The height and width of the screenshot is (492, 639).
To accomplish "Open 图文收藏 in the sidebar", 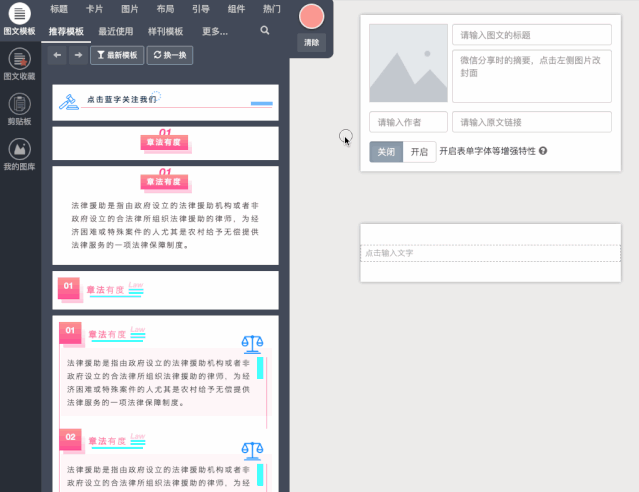I will (x=19, y=64).
